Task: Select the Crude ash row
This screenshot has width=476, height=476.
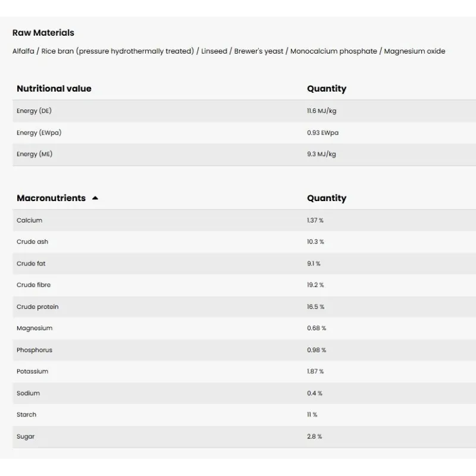Action: click(33, 242)
